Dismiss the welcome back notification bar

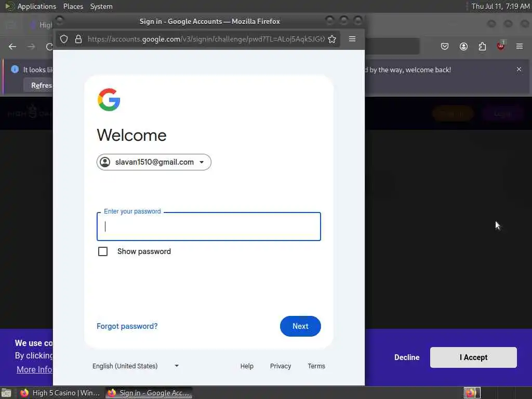click(519, 69)
